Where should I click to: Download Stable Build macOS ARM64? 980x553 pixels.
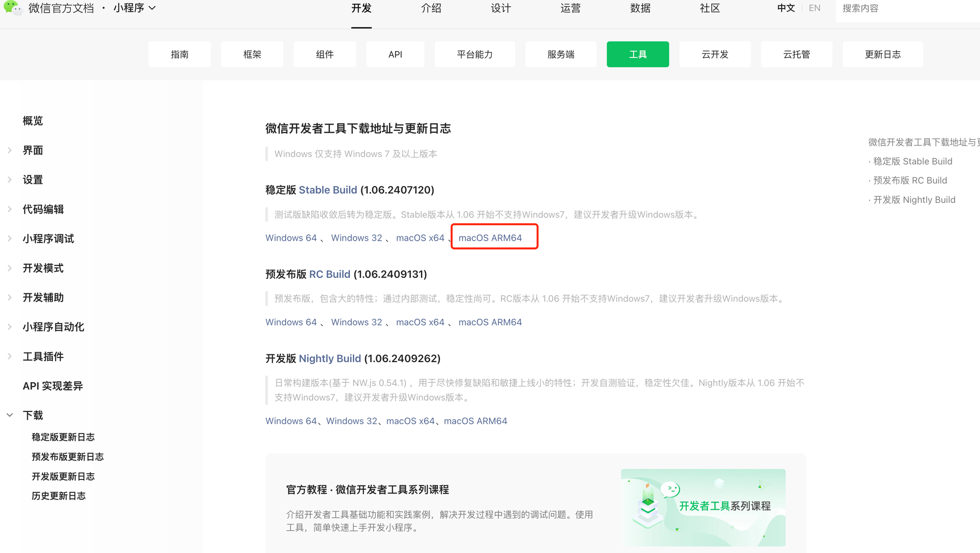click(490, 238)
